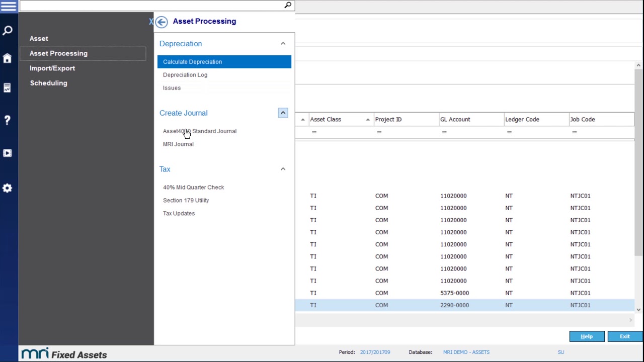The width and height of the screenshot is (644, 362).
Task: Select Import/Export in the navigation menu
Action: point(52,68)
